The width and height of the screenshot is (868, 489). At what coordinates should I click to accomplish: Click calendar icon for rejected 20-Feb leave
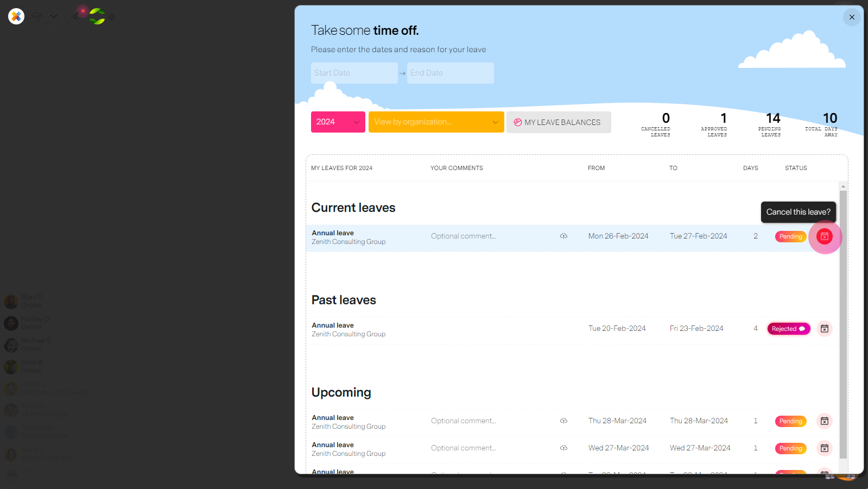coord(825,329)
